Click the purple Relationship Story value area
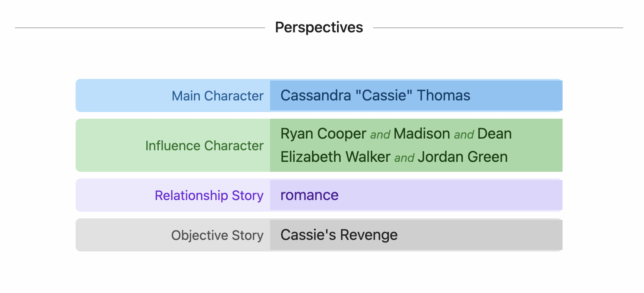Viewport: 644px width, 293px height. (x=416, y=195)
